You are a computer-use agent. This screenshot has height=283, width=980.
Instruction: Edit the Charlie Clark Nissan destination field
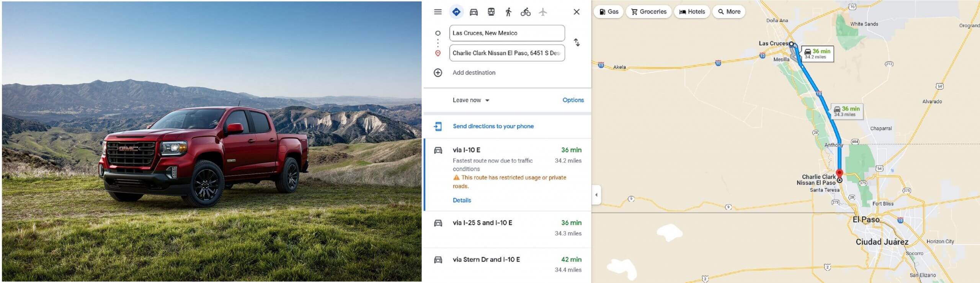tap(506, 53)
